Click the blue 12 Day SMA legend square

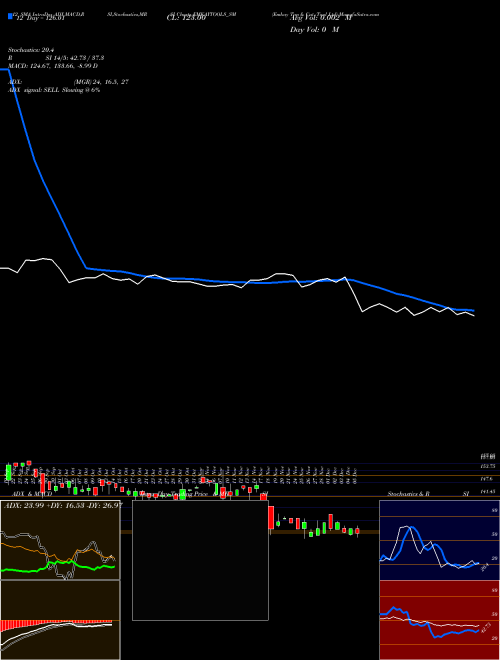click(10, 16)
